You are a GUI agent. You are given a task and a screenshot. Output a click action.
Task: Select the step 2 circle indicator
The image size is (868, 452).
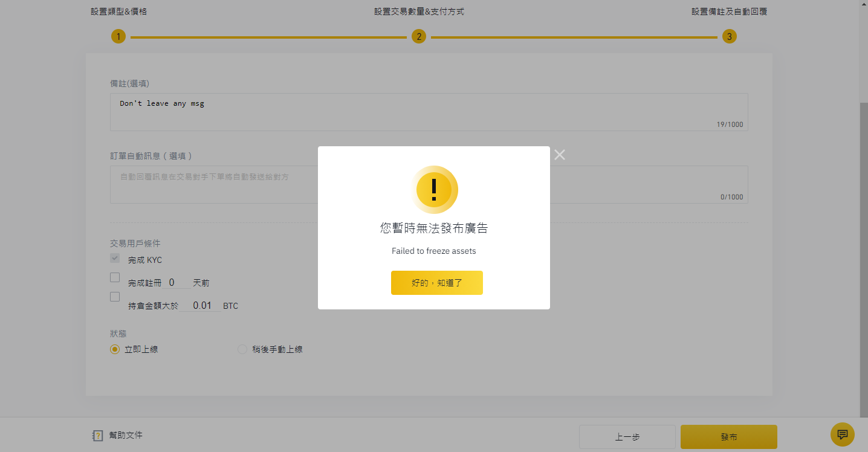[419, 36]
